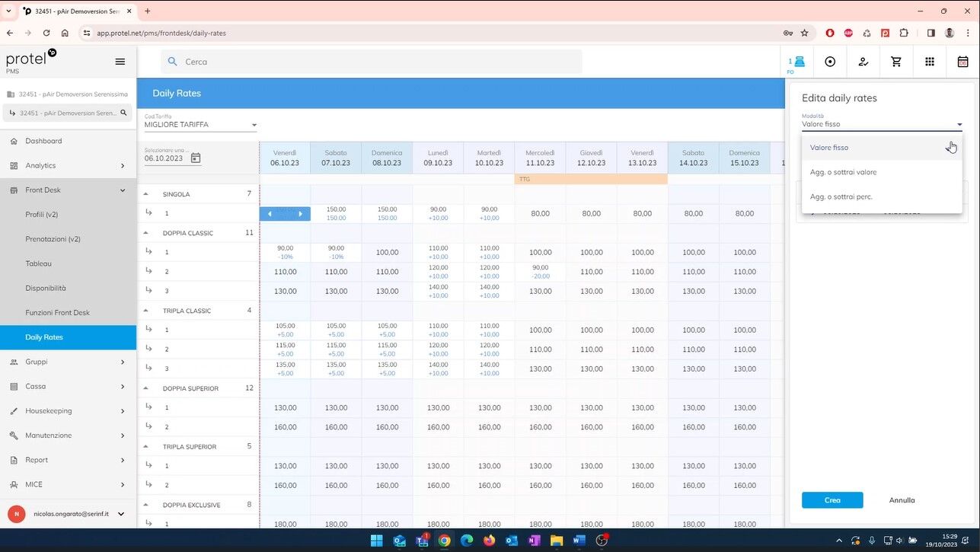The image size is (980, 552).
Task: Select 'Agg. o sottrai valore' option
Action: click(843, 172)
